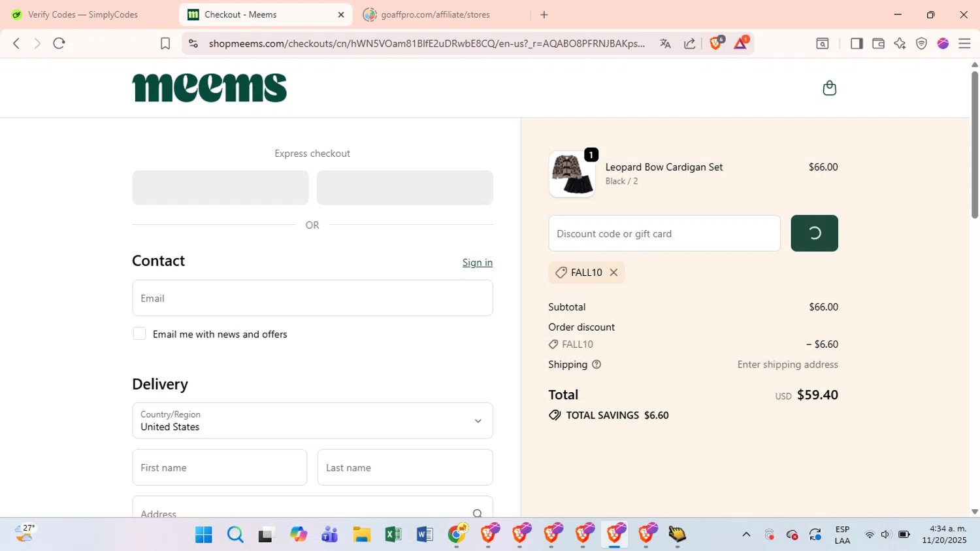
Task: Go back to previous page
Action: (16, 43)
